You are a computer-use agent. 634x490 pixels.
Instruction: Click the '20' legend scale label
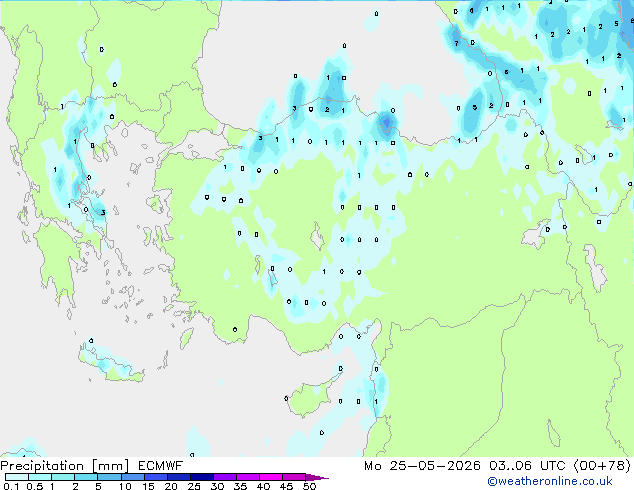(171, 486)
